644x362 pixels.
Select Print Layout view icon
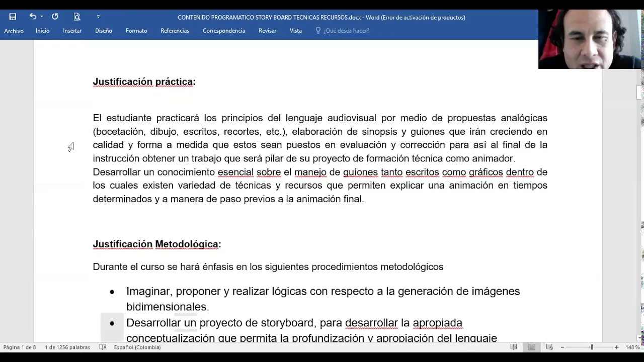[532, 347]
